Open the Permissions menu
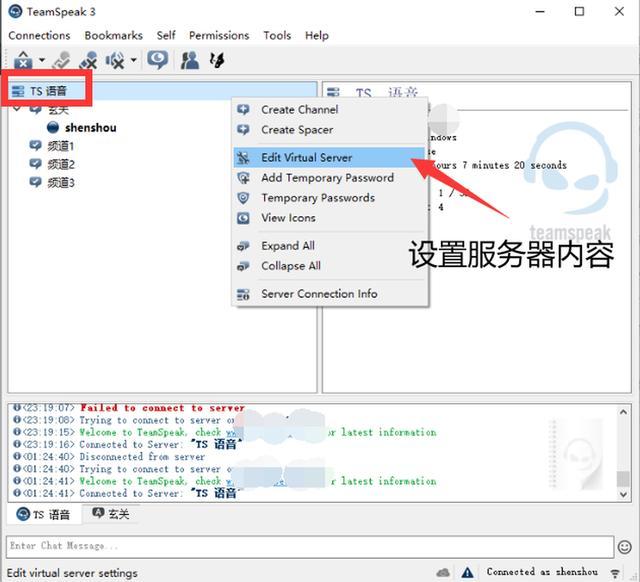640x582 pixels. [x=219, y=36]
